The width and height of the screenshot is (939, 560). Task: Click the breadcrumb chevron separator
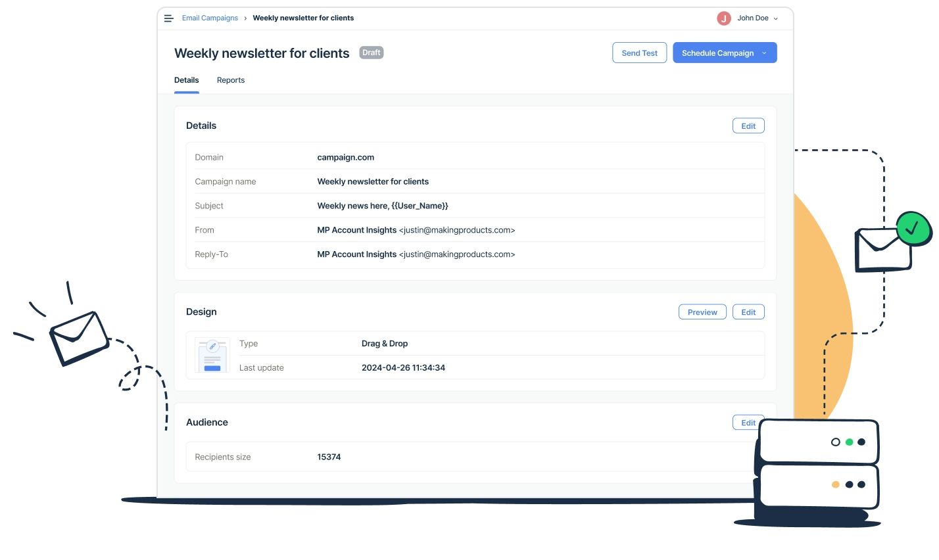(245, 18)
